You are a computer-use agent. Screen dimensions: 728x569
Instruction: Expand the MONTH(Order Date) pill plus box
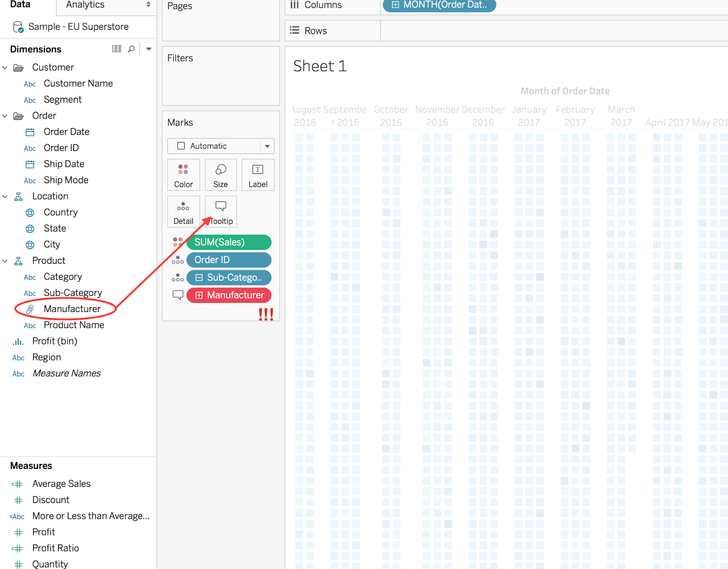pos(395,5)
